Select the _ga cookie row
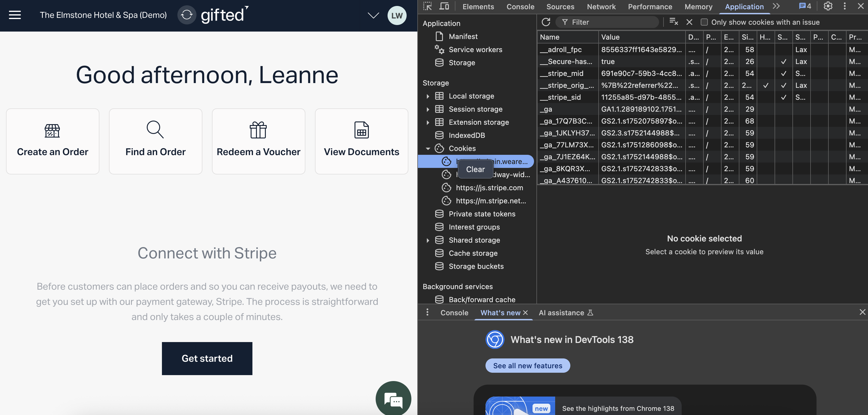This screenshot has height=415, width=868. click(702, 109)
